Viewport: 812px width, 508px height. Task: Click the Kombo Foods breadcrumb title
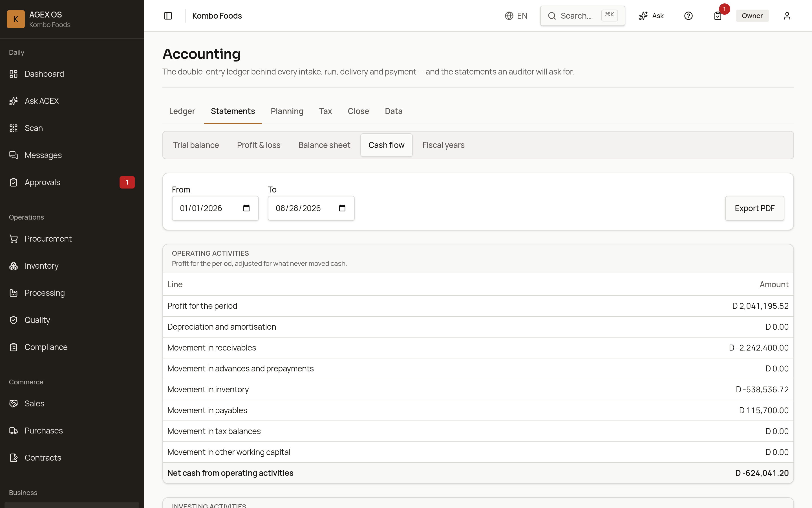217,16
